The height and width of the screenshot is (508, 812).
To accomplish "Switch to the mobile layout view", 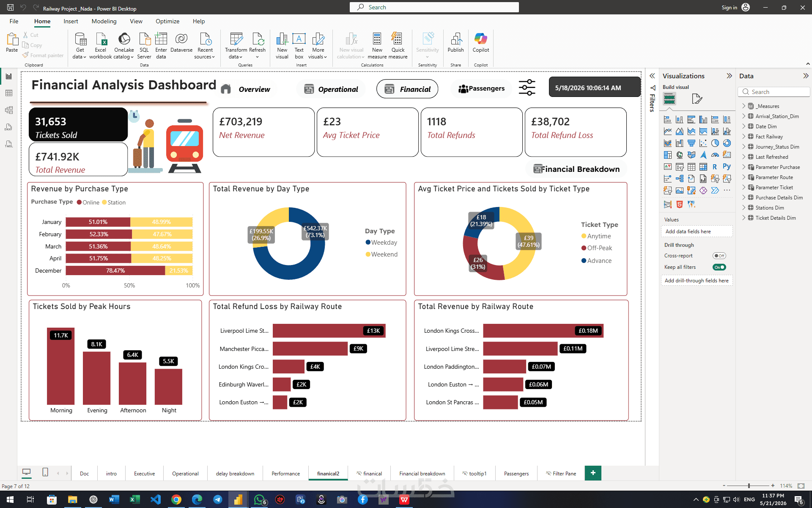I will (45, 472).
